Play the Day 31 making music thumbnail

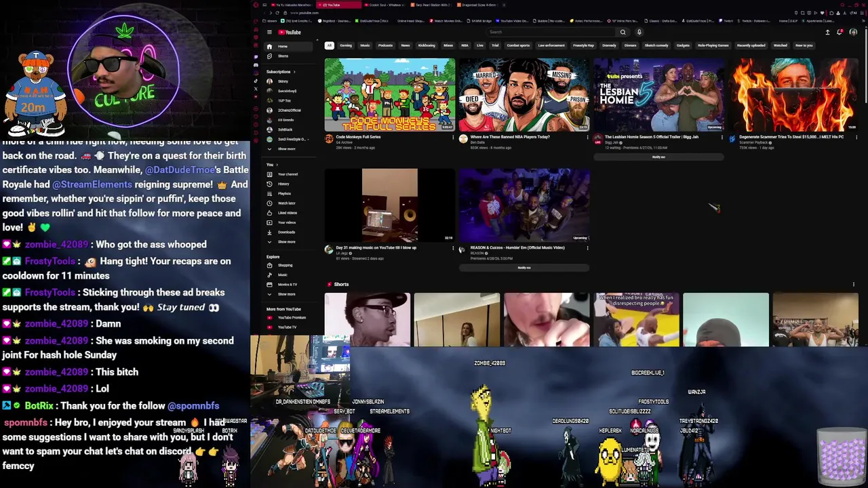390,205
